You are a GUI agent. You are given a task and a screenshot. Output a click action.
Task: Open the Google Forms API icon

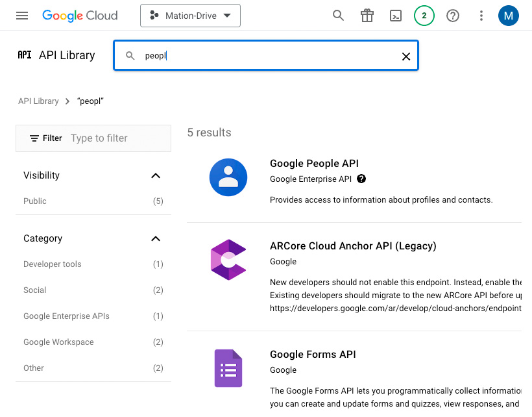coord(228,368)
